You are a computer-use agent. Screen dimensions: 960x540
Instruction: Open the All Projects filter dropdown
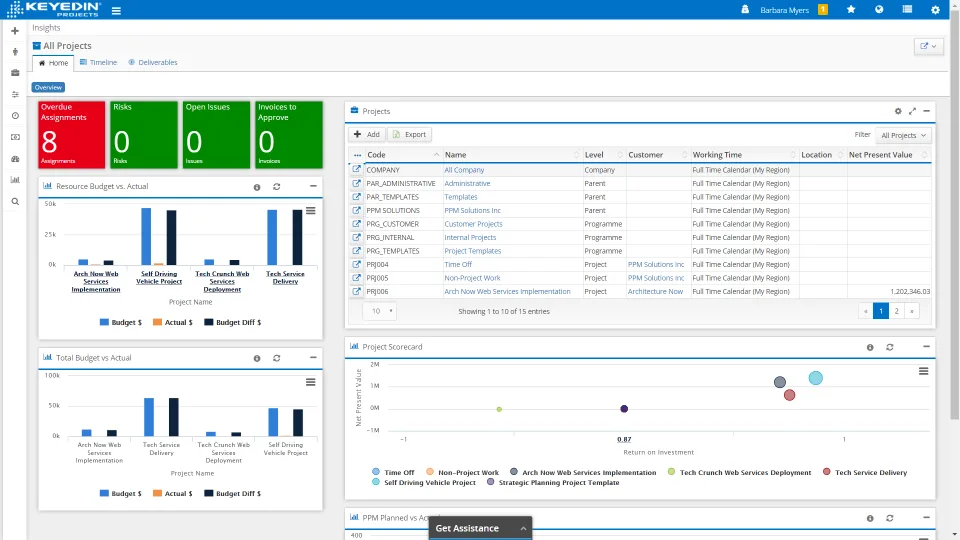[903, 135]
